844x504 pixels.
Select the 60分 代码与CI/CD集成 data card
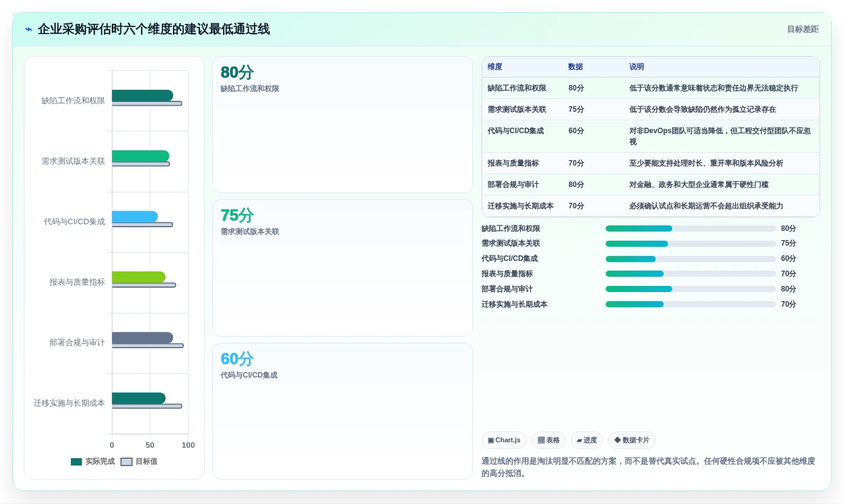[342, 411]
